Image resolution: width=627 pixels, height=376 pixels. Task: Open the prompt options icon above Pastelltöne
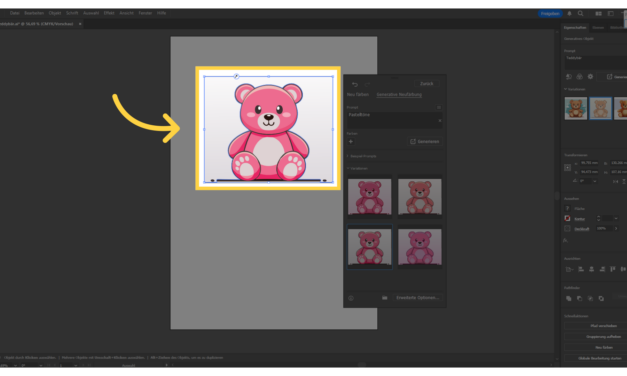click(x=439, y=107)
